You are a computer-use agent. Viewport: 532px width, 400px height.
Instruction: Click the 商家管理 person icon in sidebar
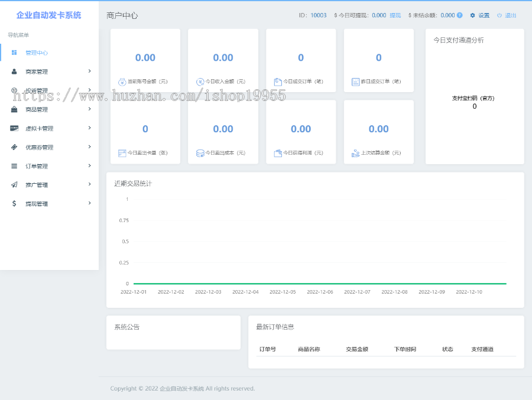pyautogui.click(x=14, y=71)
